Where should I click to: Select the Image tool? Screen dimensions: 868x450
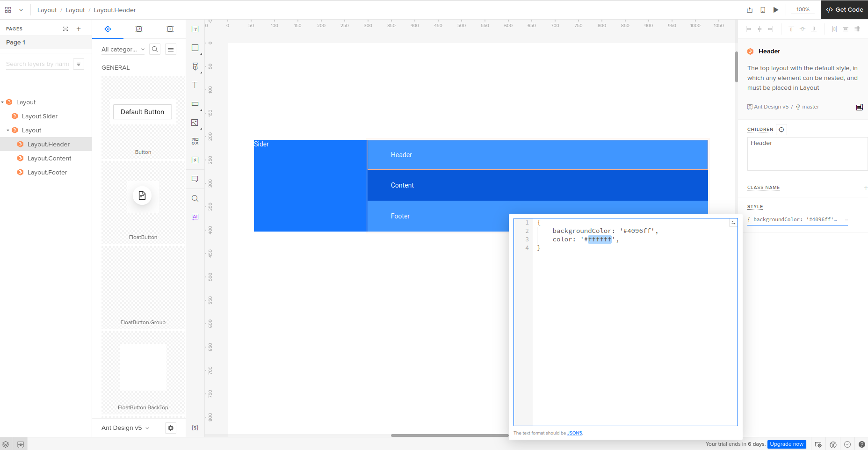click(195, 123)
